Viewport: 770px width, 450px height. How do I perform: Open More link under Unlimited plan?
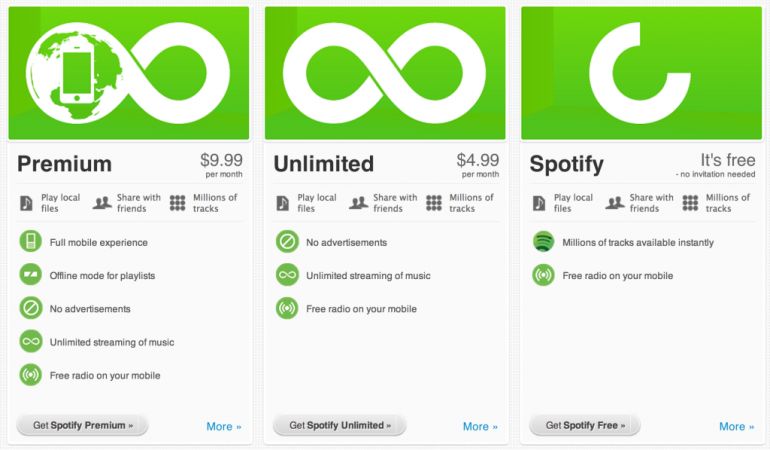pyautogui.click(x=480, y=426)
